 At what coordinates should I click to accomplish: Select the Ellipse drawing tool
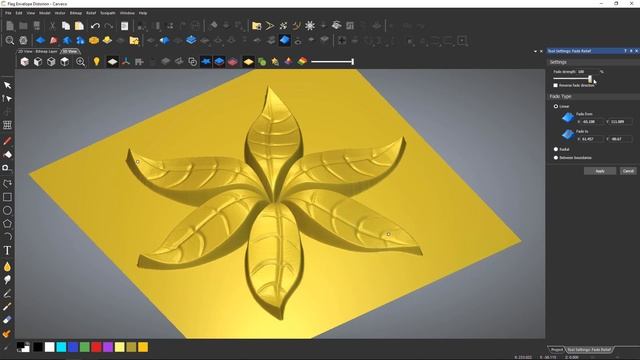7,211
